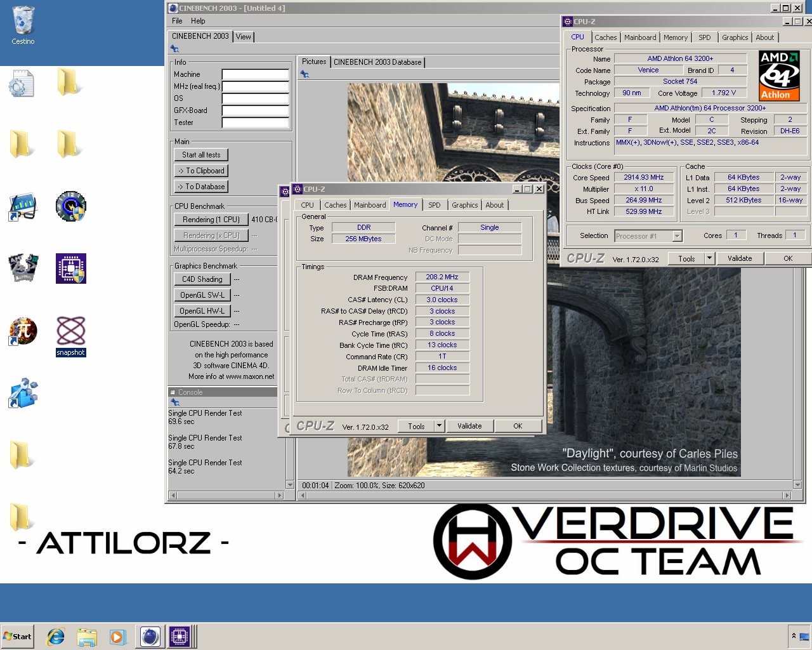Open the blue tools shortcut on desktop
Viewport: 812px width, 650px height.
tap(23, 393)
